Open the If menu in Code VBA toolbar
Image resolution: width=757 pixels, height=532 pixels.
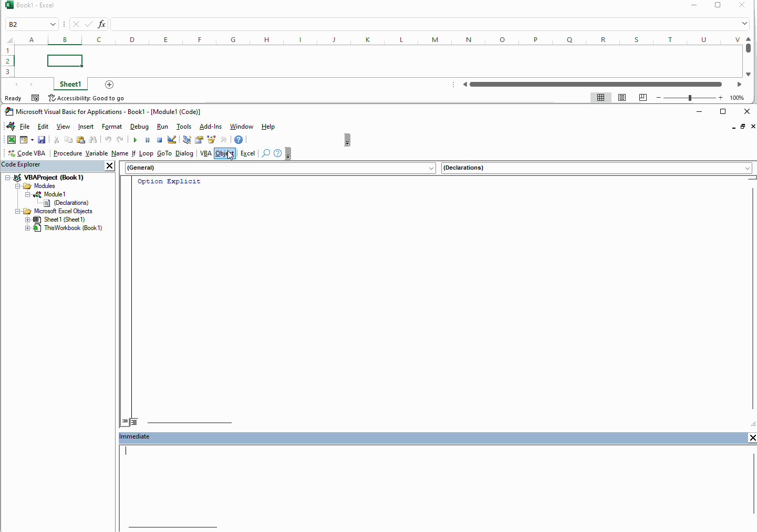(x=133, y=153)
